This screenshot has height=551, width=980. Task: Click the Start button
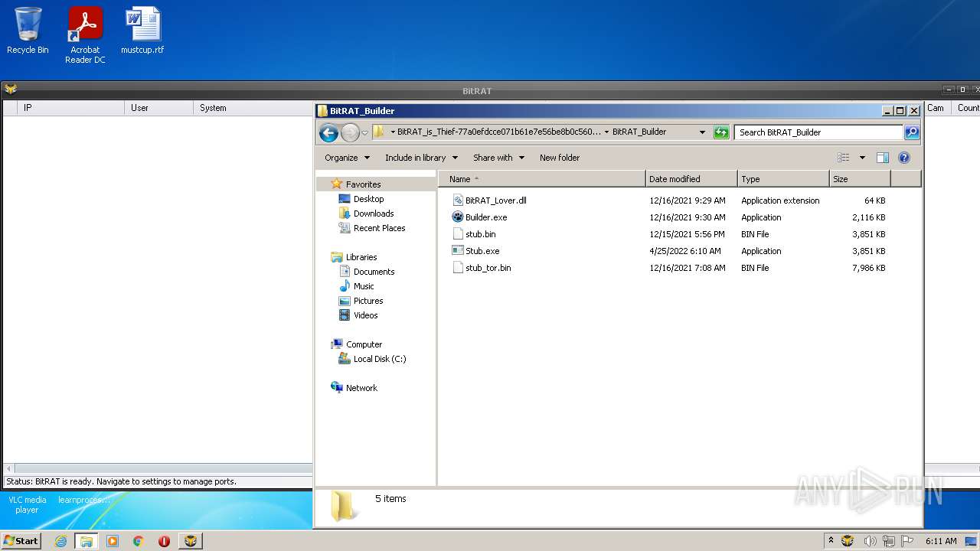click(x=21, y=541)
